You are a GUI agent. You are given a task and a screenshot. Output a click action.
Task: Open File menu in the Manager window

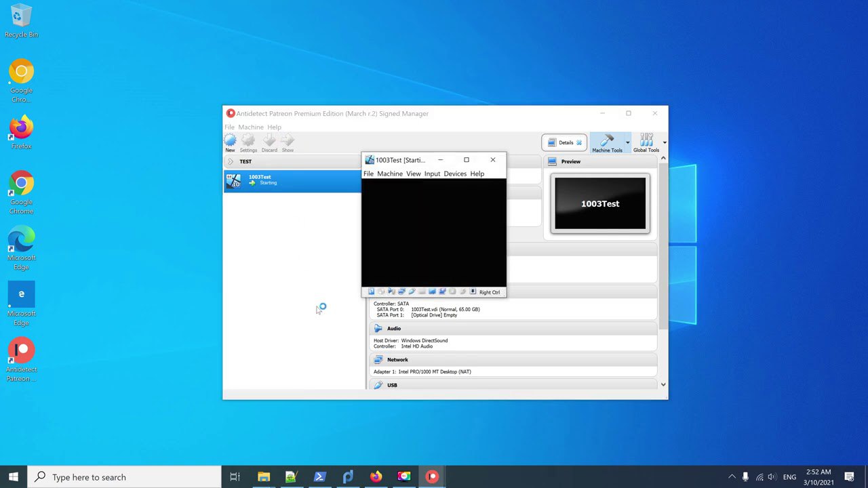229,127
